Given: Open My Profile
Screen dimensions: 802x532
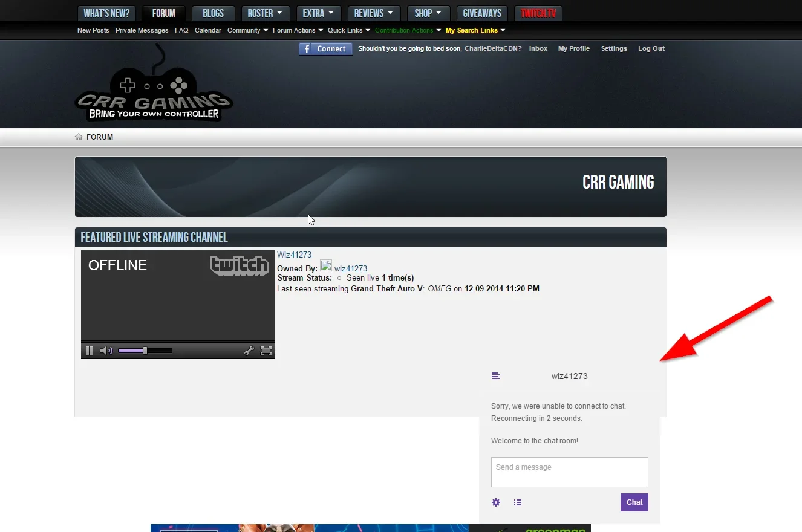Looking at the screenshot, I should click(574, 48).
